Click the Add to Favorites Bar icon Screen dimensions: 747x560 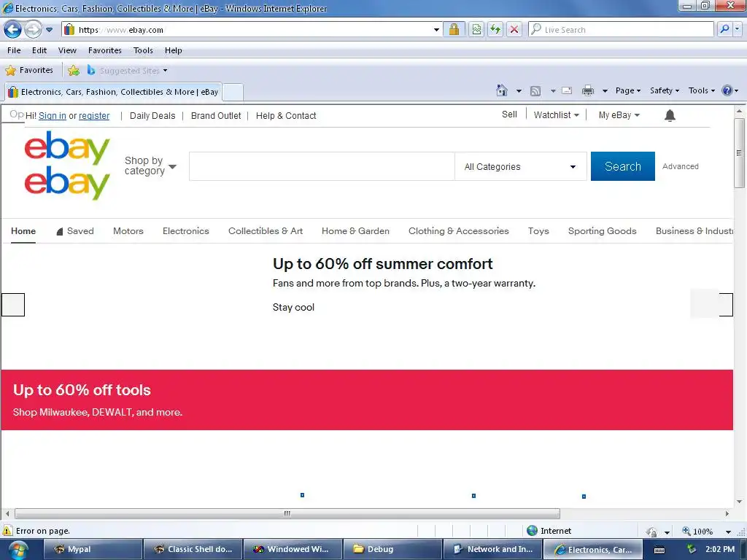(x=74, y=71)
